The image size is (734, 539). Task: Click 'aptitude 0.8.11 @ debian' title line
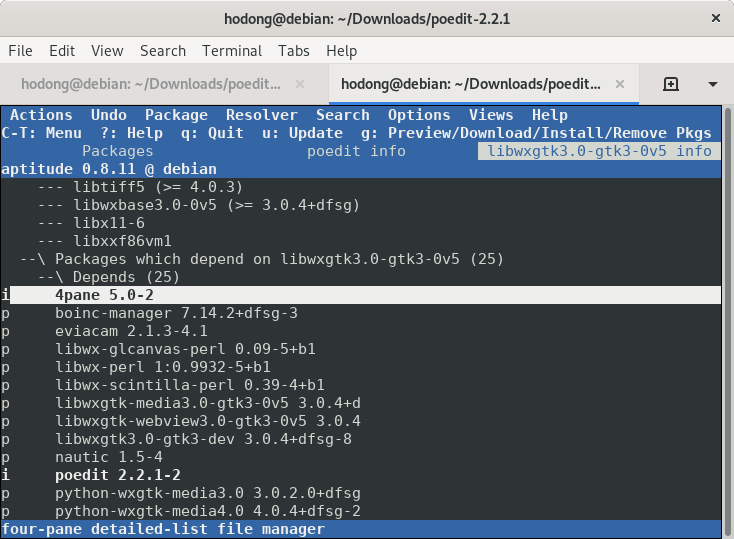click(x=109, y=169)
